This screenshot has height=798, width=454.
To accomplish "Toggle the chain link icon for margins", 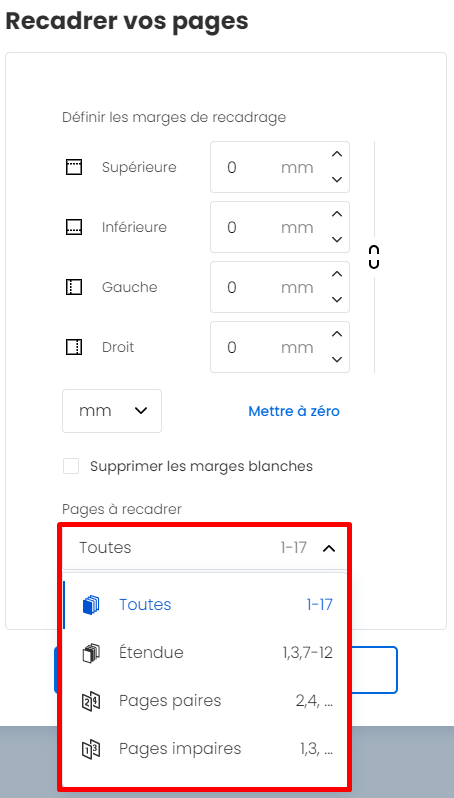I will click(x=374, y=257).
